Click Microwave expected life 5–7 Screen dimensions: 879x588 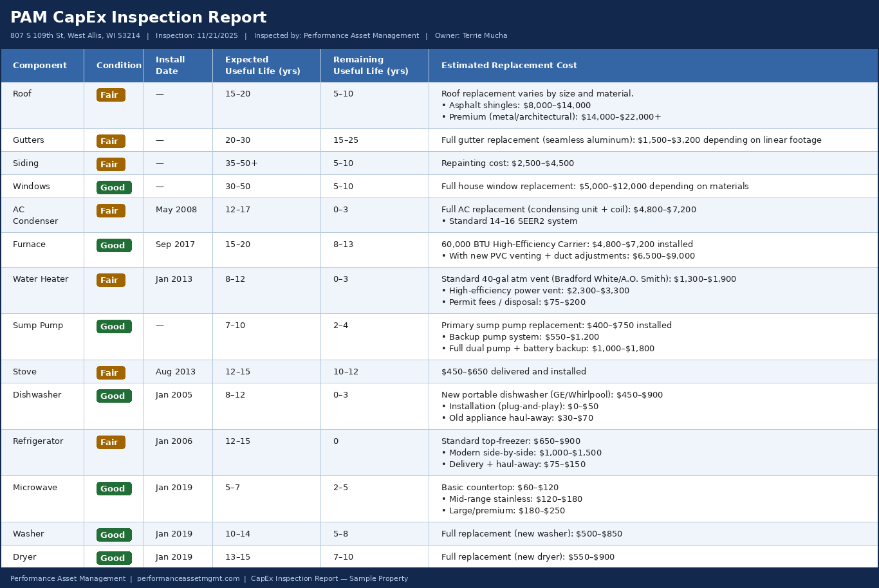(x=232, y=488)
